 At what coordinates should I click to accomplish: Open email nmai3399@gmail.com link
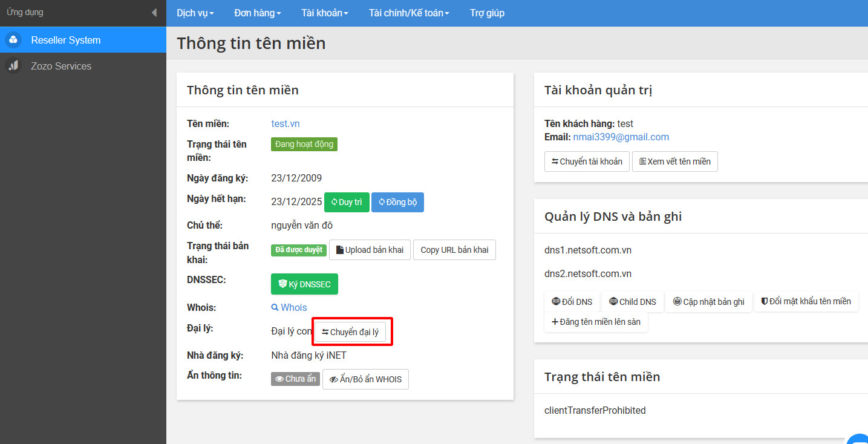(621, 137)
